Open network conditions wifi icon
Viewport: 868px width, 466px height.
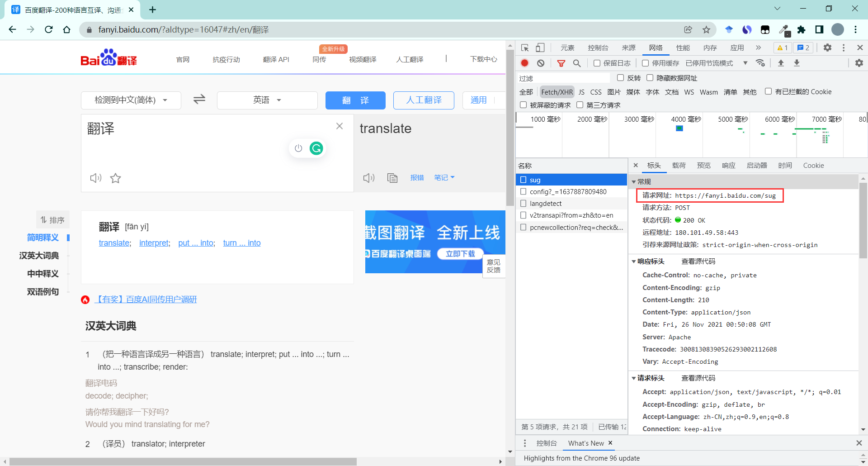[x=761, y=63]
